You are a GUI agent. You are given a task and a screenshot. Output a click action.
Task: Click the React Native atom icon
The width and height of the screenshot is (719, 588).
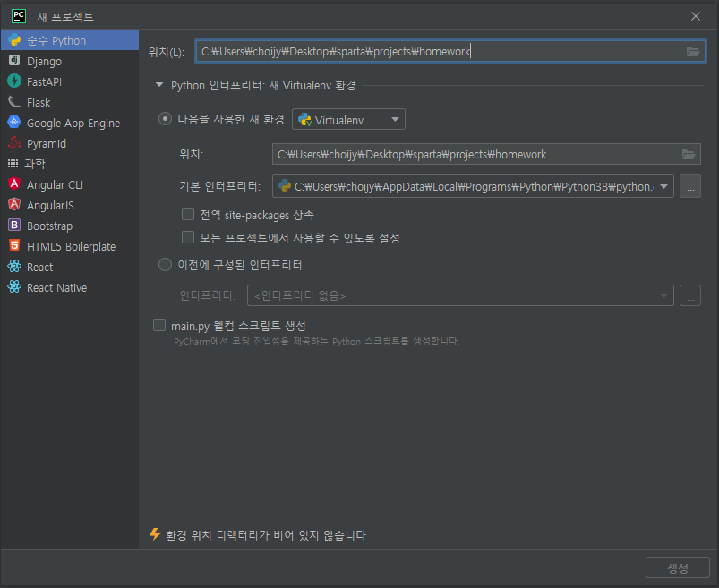pos(14,287)
